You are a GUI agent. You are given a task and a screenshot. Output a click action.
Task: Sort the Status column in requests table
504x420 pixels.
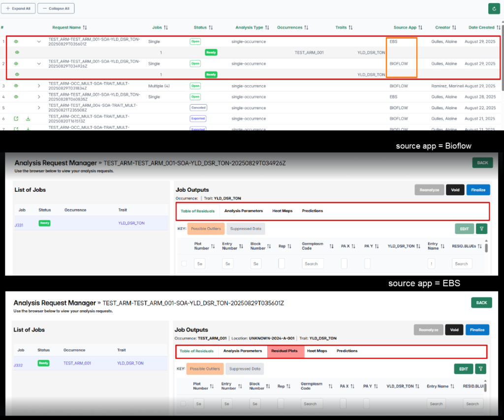[x=211, y=28]
